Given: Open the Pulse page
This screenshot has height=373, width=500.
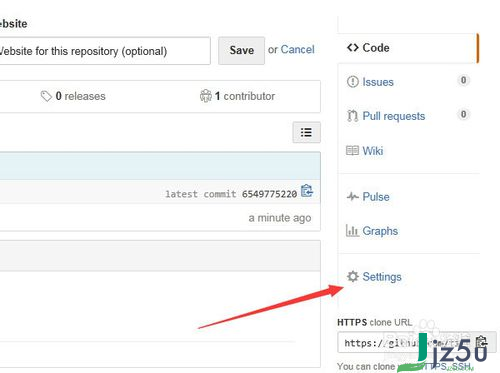Looking at the screenshot, I should pyautogui.click(x=376, y=197).
